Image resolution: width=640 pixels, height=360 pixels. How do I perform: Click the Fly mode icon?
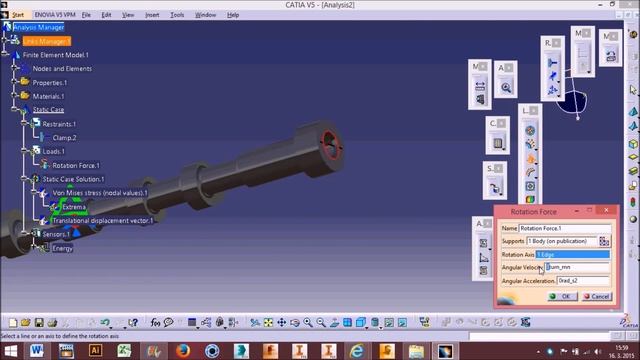coord(255,323)
